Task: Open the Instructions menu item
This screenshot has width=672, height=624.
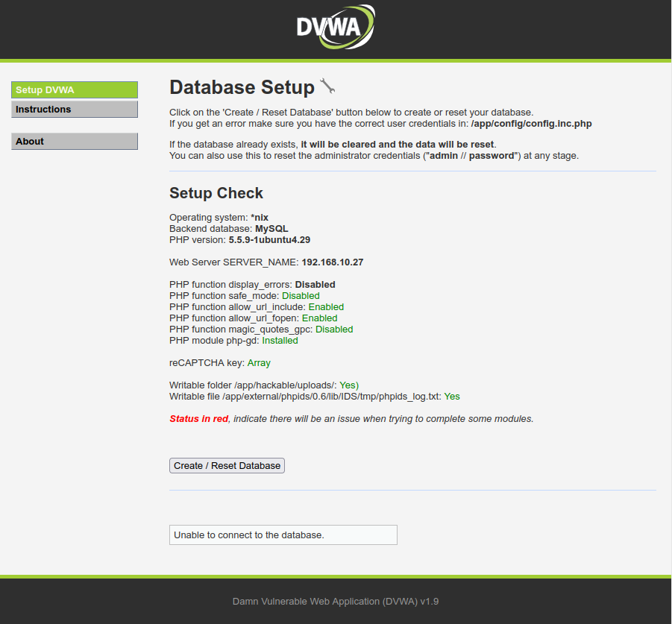Action: (x=75, y=109)
